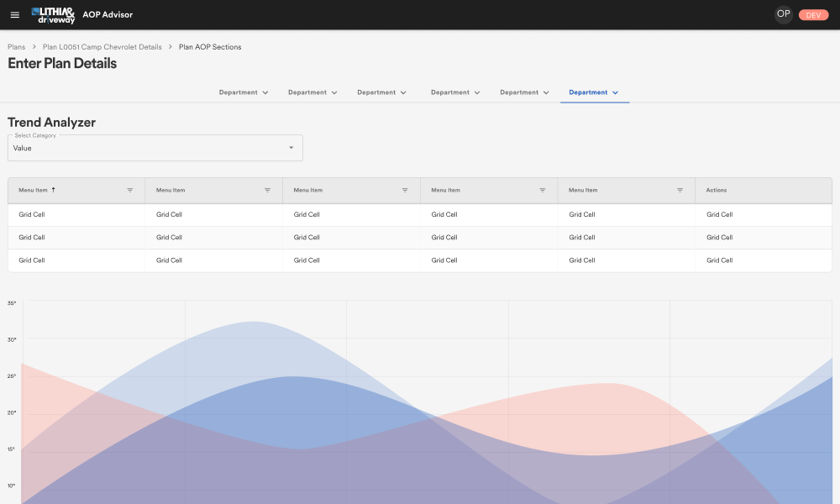Click the DEV environment badge
Image resolution: width=840 pixels, height=504 pixels.
(813, 15)
